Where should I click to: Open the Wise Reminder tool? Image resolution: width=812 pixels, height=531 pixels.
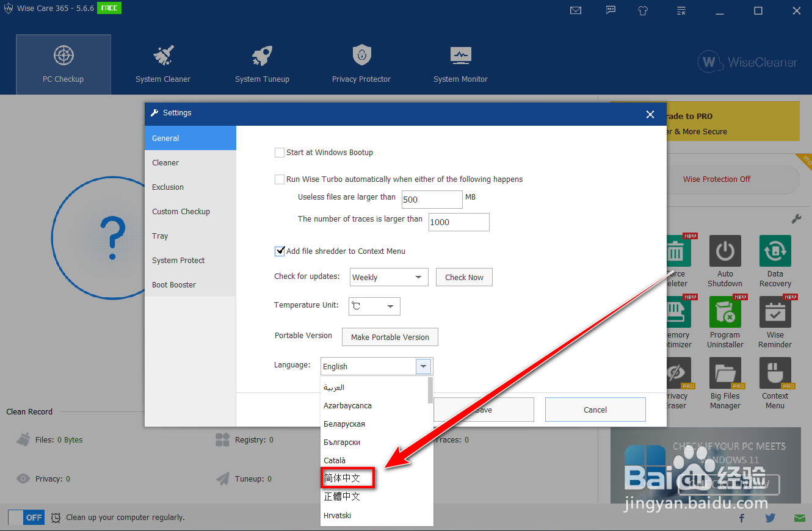tap(775, 322)
